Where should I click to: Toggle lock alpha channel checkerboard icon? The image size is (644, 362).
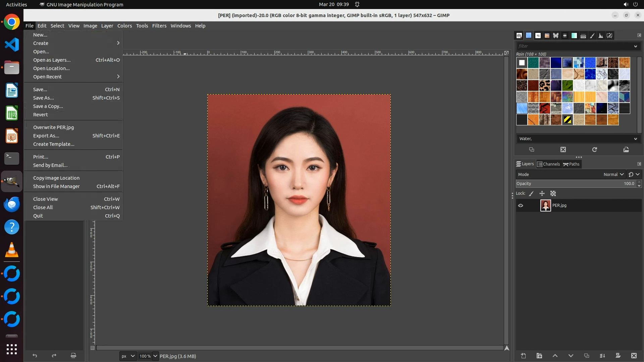tap(553, 193)
